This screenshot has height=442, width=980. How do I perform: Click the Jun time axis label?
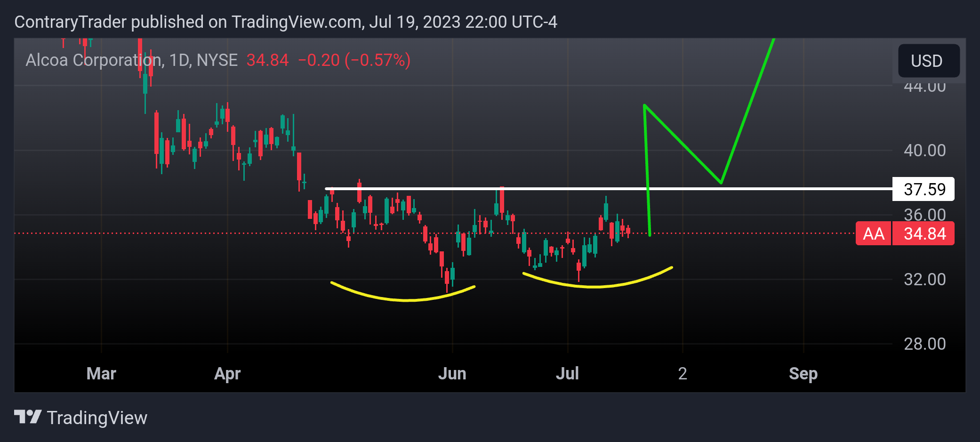tap(452, 374)
